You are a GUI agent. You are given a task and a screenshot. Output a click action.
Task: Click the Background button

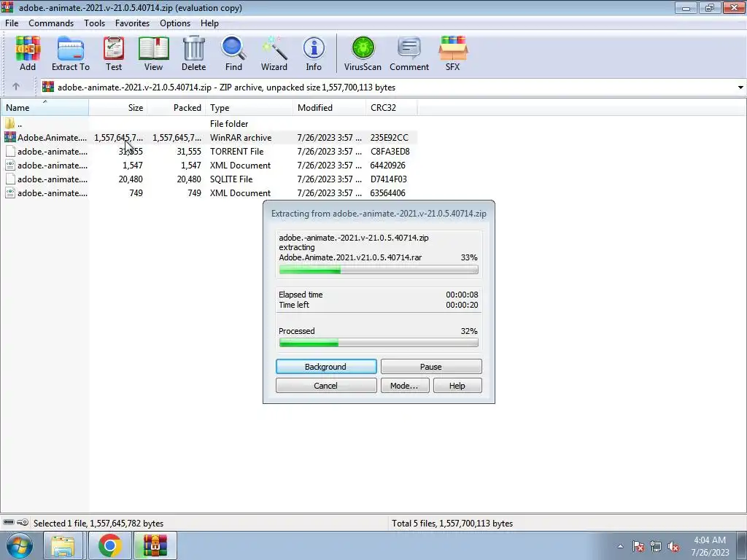(326, 366)
